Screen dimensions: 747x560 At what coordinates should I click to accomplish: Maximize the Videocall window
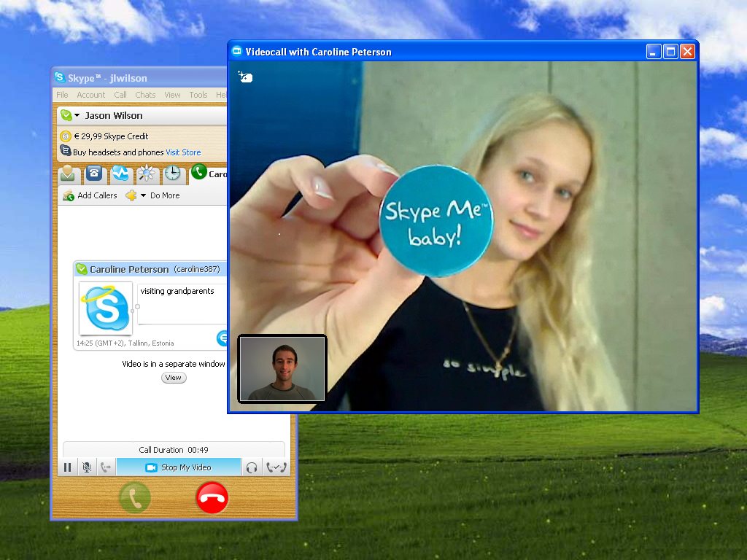click(x=670, y=52)
